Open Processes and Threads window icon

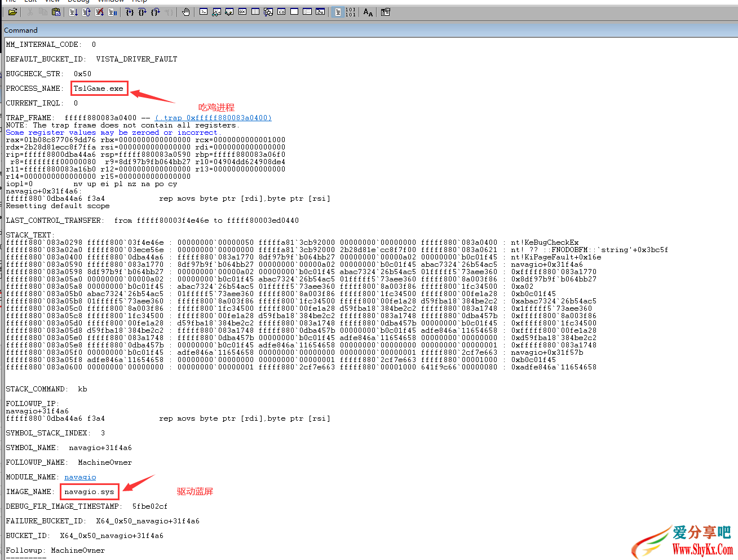307,12
